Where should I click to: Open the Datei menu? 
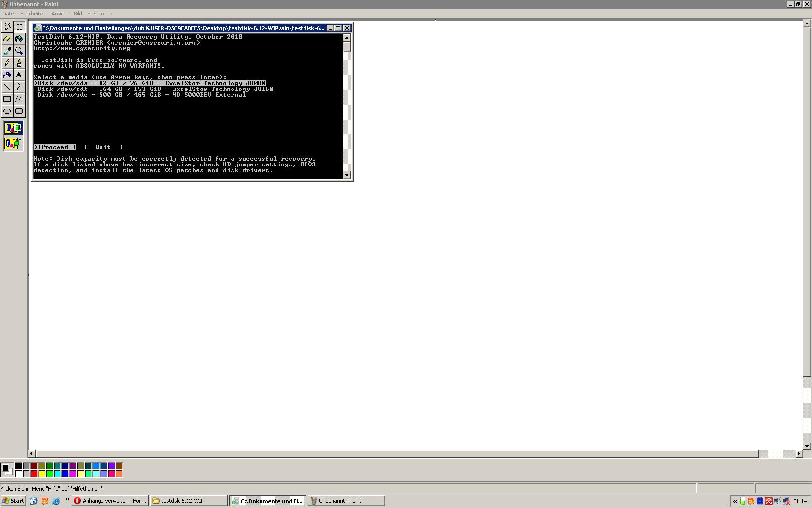(9, 14)
